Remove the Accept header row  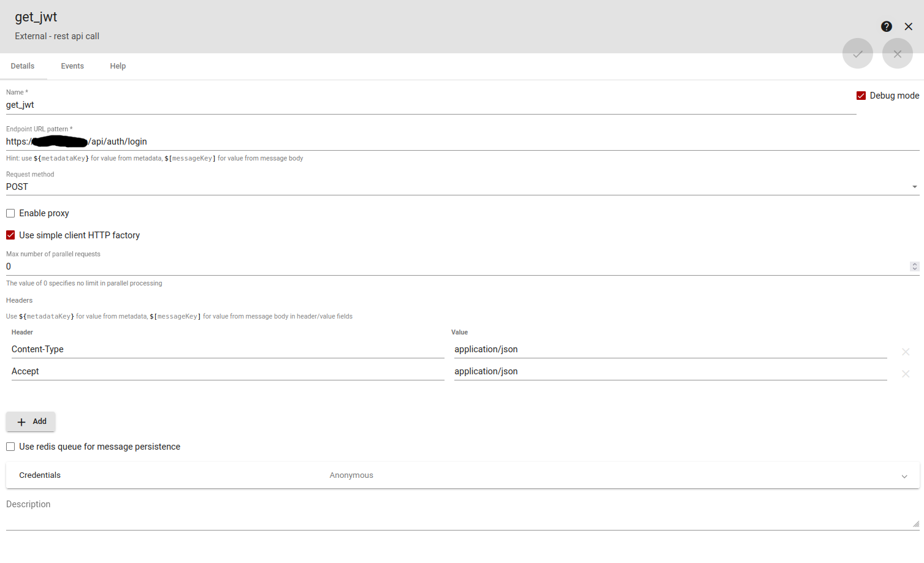906,374
